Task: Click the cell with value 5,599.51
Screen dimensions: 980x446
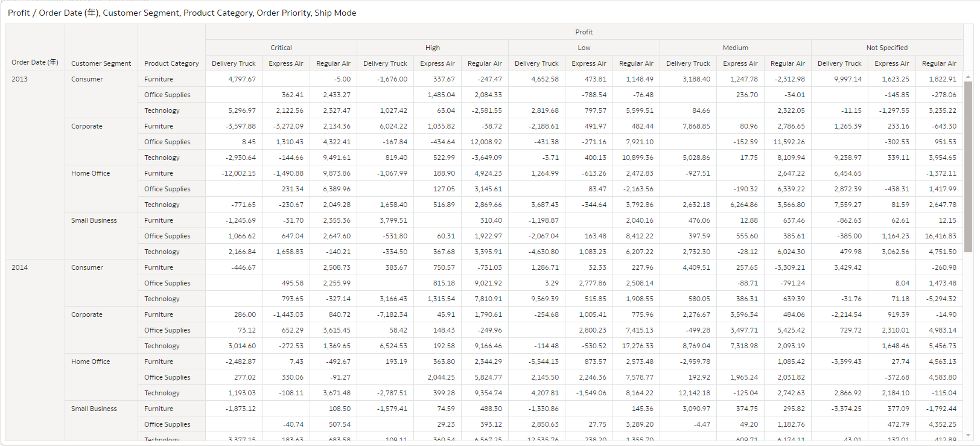Action: click(636, 110)
